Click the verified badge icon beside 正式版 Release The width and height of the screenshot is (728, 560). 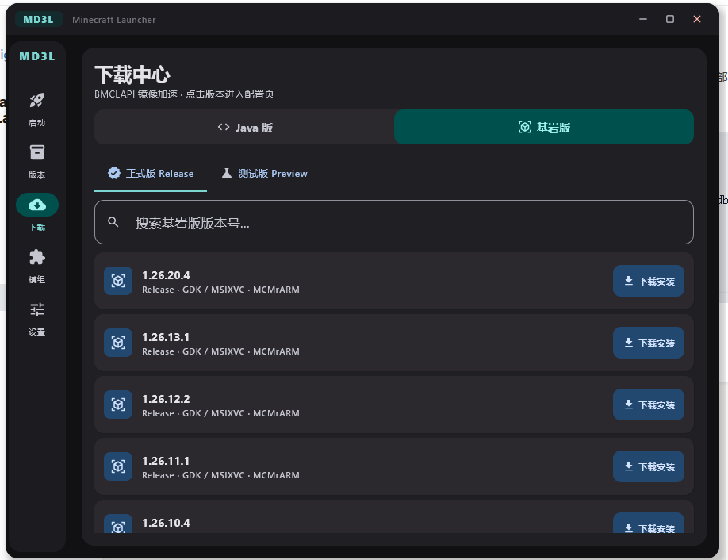[113, 173]
